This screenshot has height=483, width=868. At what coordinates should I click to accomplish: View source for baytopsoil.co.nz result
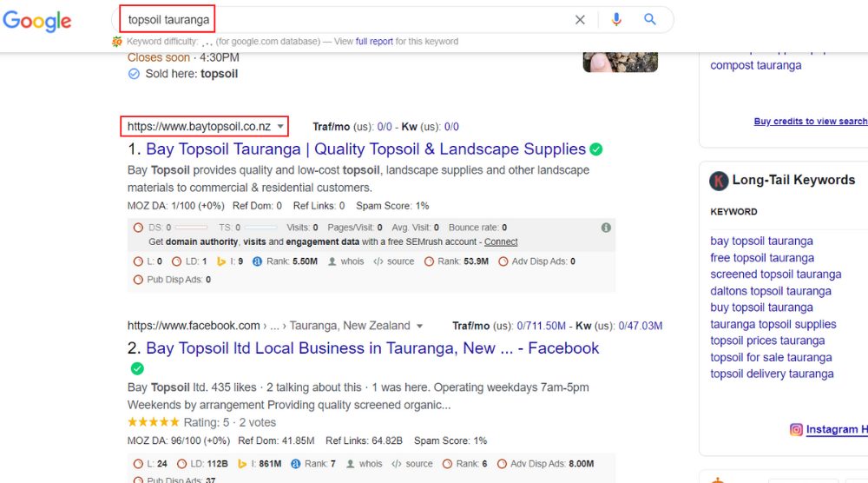point(394,261)
